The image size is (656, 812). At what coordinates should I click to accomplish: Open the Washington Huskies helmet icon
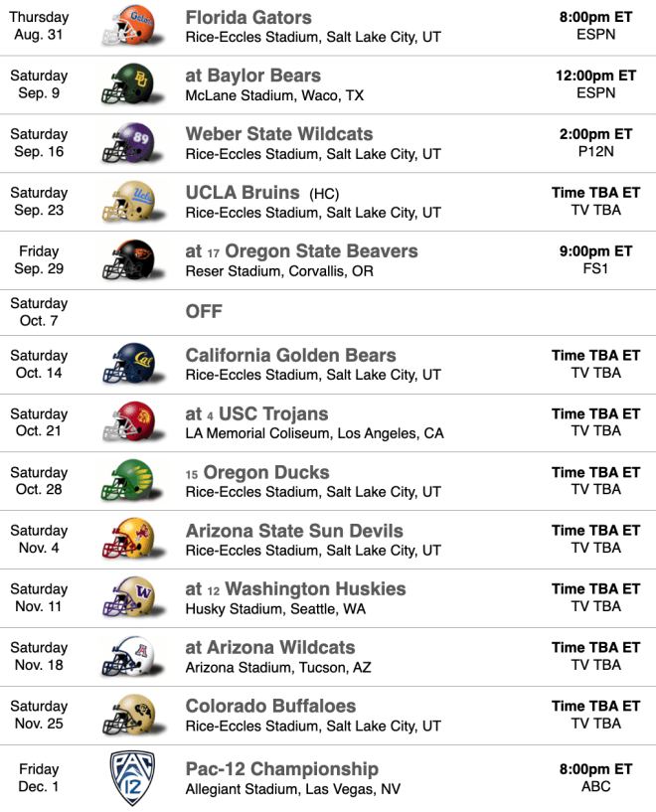click(x=132, y=597)
